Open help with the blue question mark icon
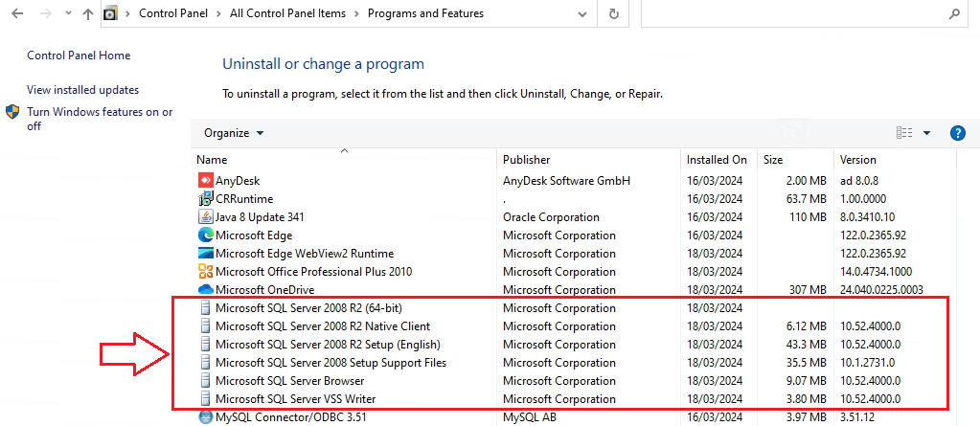 point(958,133)
